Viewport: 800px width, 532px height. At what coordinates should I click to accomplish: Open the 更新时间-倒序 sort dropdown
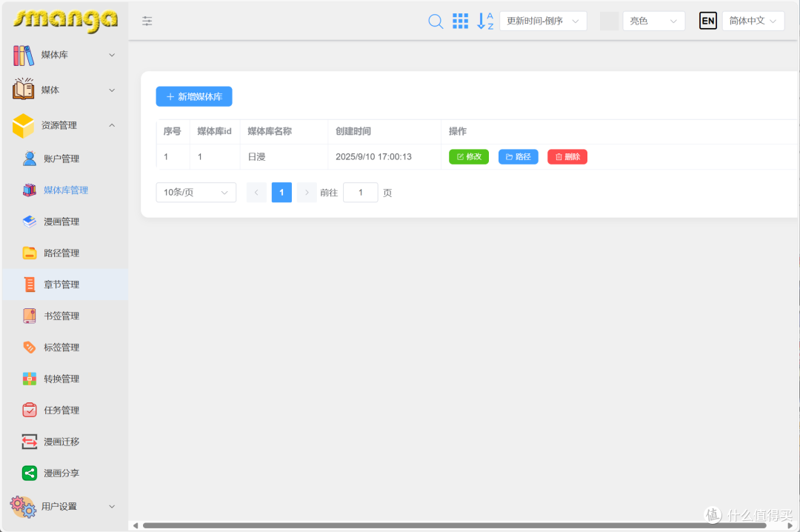point(543,21)
